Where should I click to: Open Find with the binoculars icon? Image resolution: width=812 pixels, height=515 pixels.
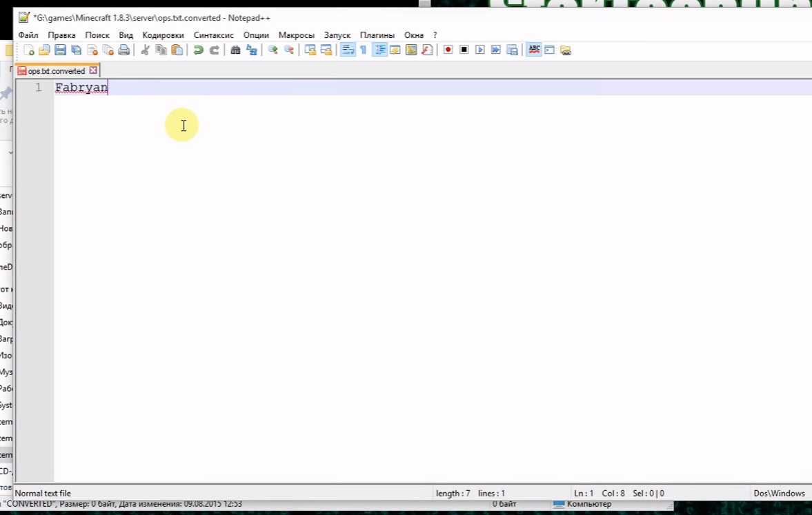(x=236, y=50)
